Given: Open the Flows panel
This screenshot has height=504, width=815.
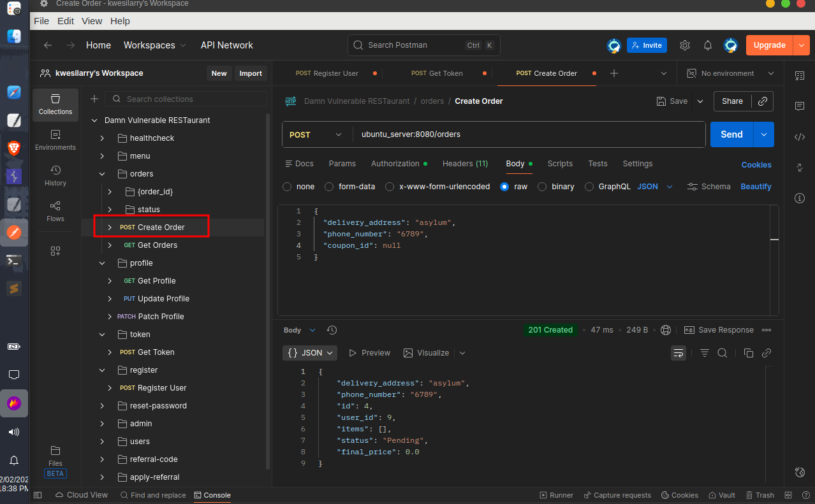Looking at the screenshot, I should tap(55, 212).
